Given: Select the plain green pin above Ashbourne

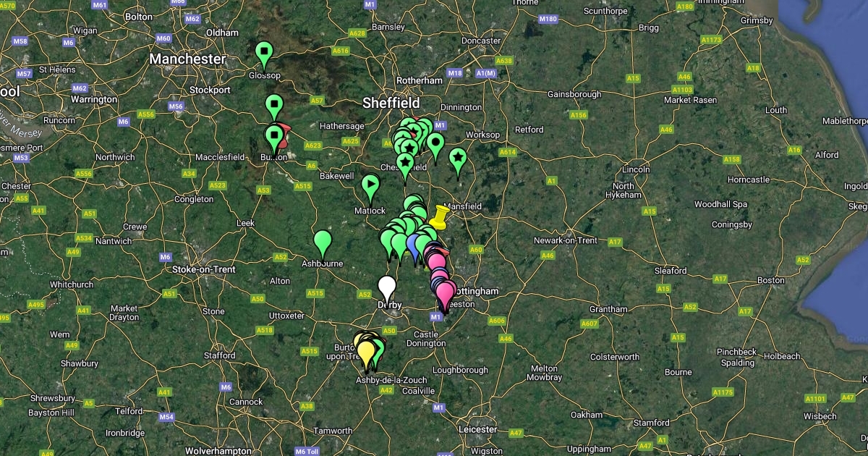Looking at the screenshot, I should (x=323, y=242).
